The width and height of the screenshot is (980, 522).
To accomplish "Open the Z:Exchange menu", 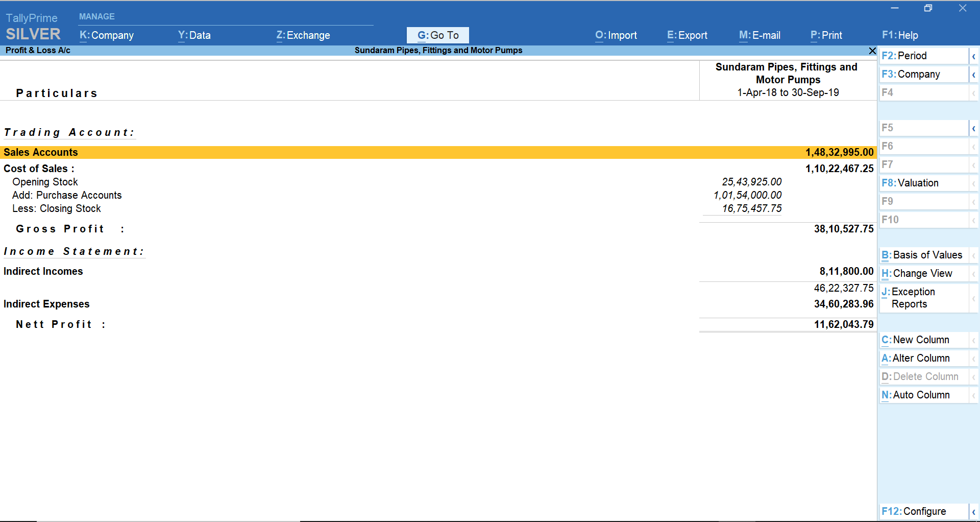I will pyautogui.click(x=303, y=35).
